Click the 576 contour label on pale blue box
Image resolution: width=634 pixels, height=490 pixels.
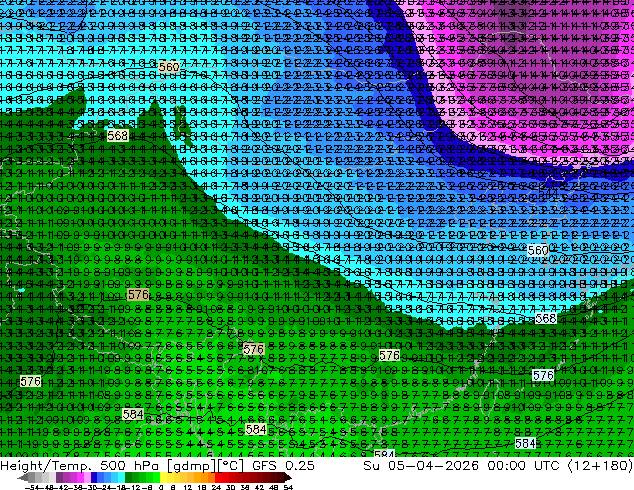(543, 376)
